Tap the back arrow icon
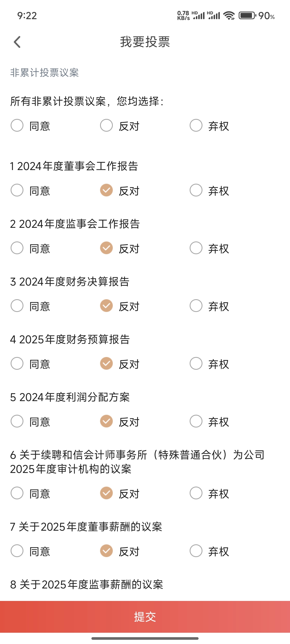Viewport: 290px width, 644px height. (17, 42)
